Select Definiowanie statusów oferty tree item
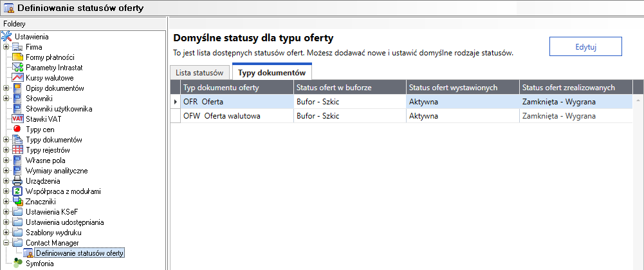 pos(80,253)
